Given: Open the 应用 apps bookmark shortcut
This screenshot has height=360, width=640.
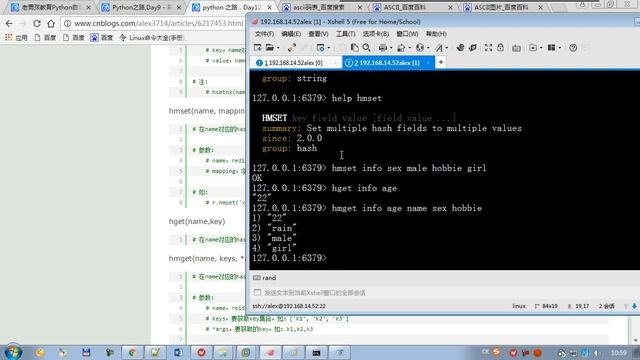Looking at the screenshot, I should point(16,38).
